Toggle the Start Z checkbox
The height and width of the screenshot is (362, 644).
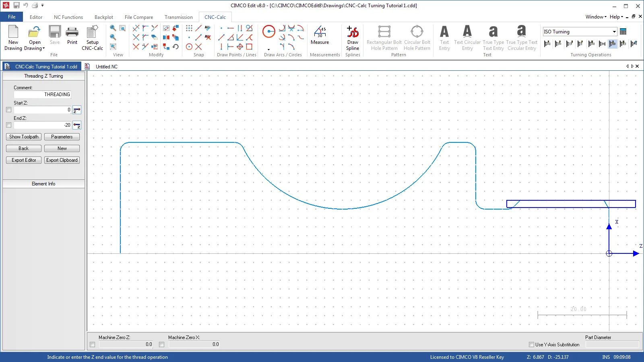click(9, 110)
